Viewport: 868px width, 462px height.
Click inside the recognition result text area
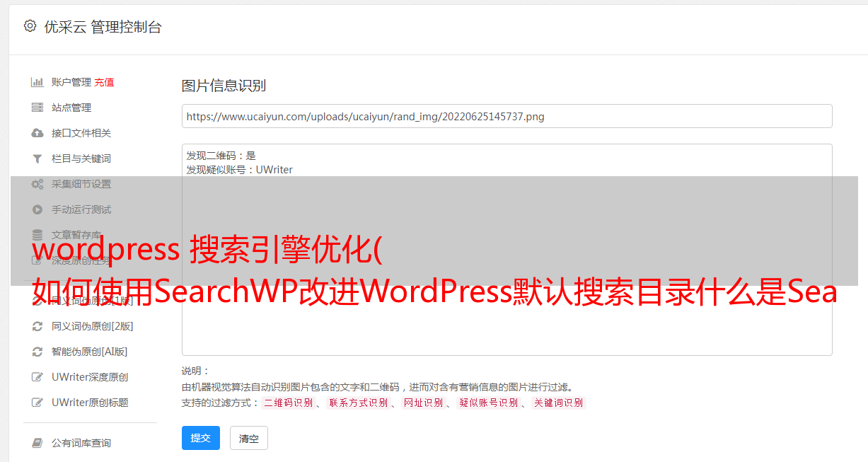[x=507, y=250]
